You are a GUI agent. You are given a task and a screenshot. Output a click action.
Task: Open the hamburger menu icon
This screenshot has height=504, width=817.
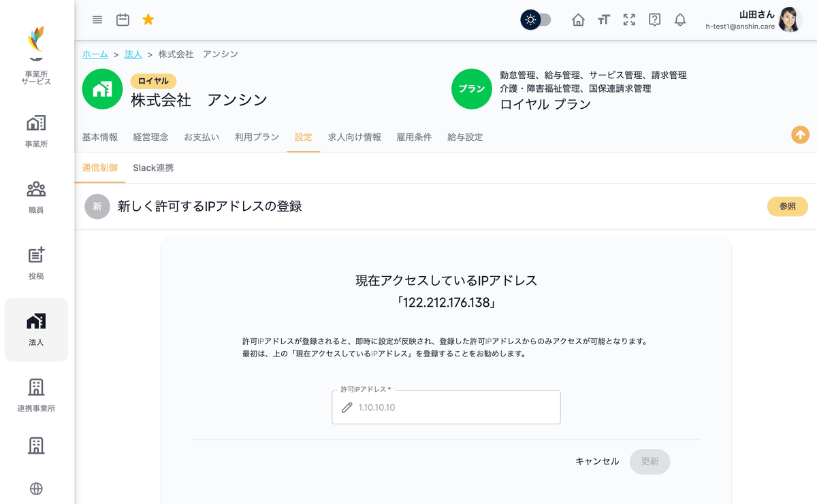click(97, 20)
